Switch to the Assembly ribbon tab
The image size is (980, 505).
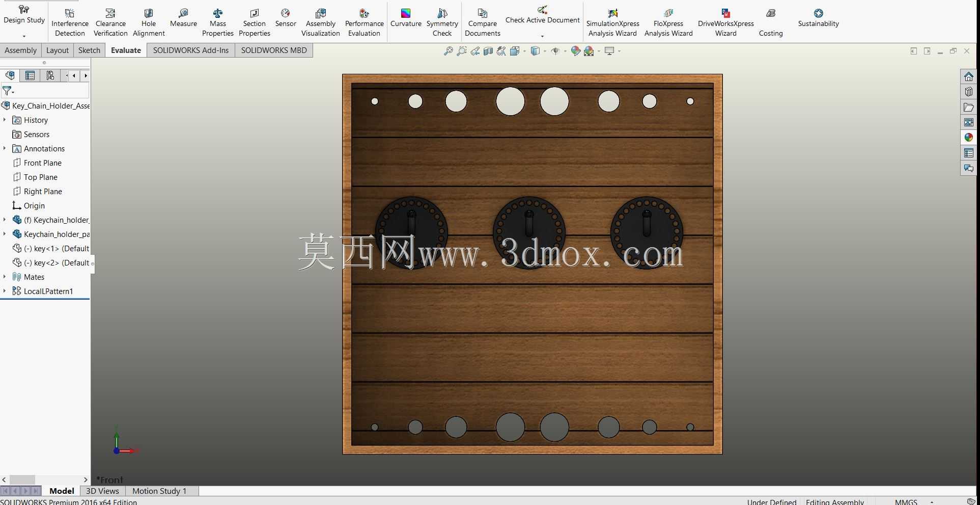[x=20, y=50]
